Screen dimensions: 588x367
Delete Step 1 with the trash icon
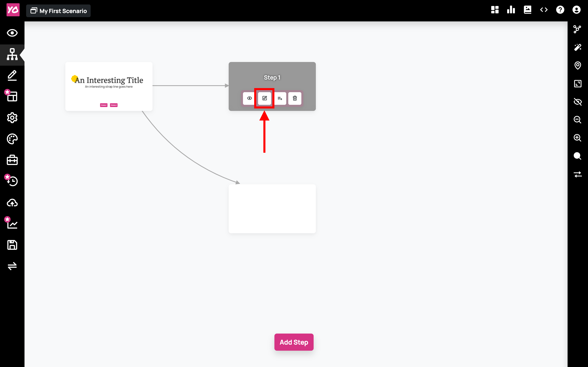pyautogui.click(x=295, y=98)
